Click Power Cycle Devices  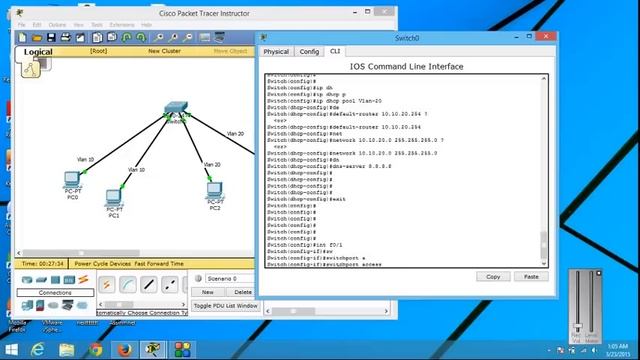(x=103, y=264)
